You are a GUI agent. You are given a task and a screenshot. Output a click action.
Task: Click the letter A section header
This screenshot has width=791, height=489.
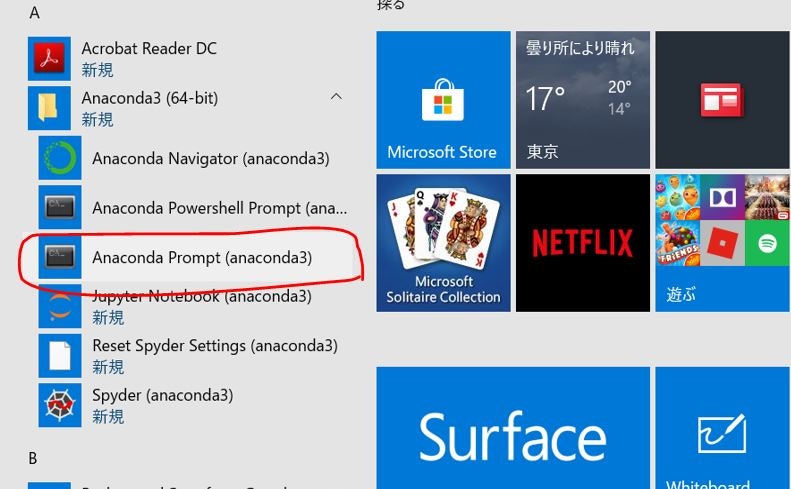click(x=34, y=13)
